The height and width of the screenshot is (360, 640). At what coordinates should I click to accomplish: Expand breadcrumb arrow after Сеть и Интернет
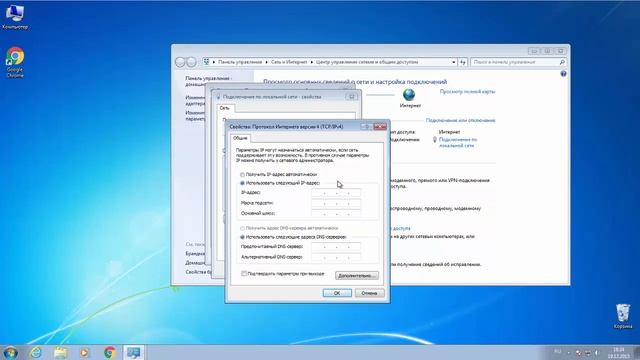tap(312, 62)
